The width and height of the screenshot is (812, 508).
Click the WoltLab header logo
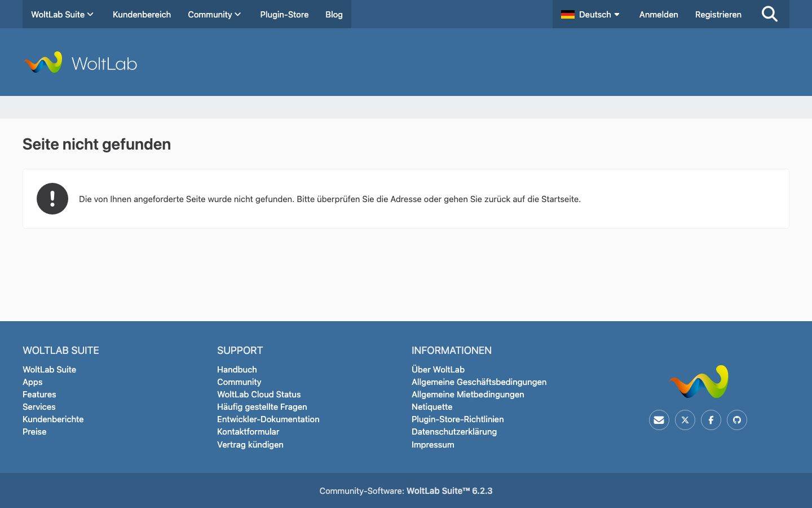point(80,63)
